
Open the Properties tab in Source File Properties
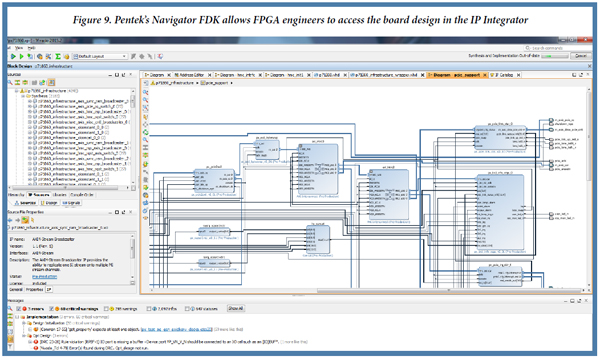tap(35, 290)
